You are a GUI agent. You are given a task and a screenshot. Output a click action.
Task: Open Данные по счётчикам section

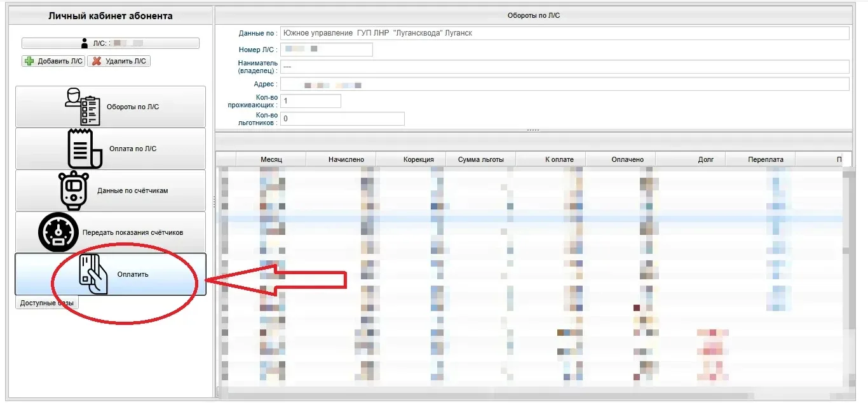[x=111, y=190]
